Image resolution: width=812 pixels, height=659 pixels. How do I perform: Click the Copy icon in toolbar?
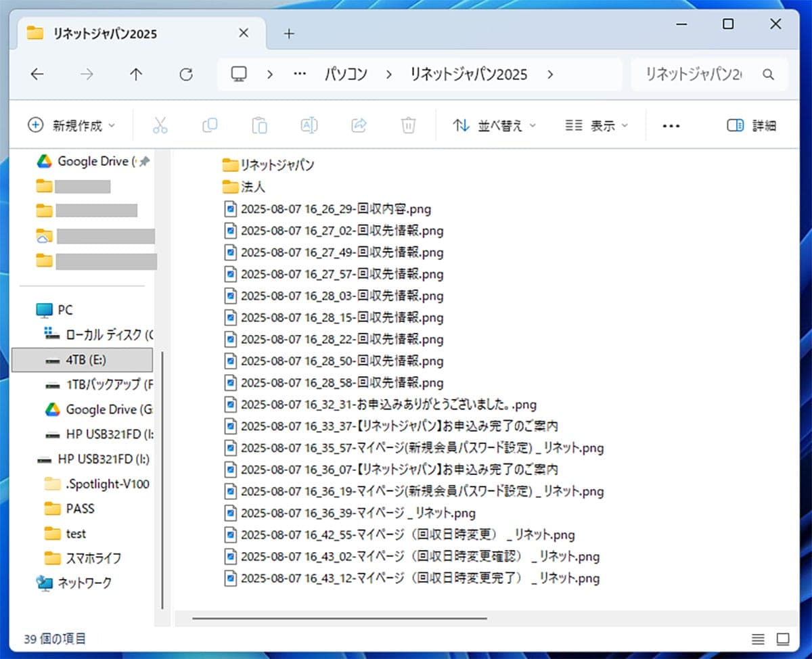click(210, 125)
